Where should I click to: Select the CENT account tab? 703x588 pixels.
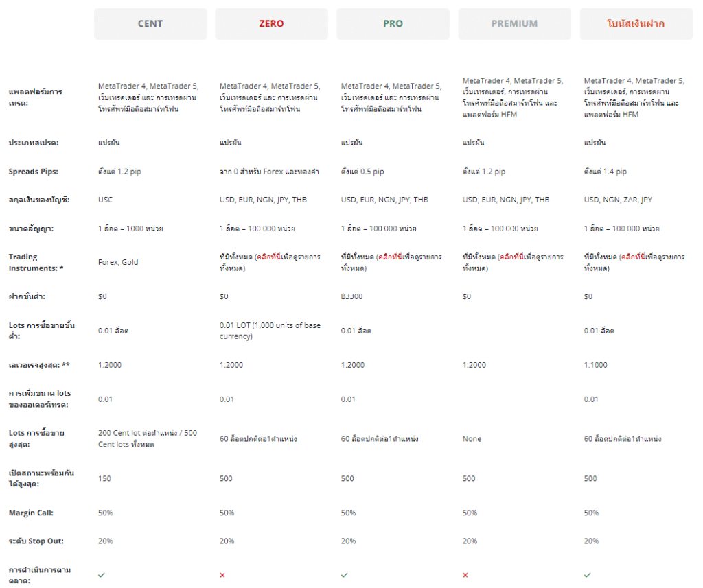[x=150, y=24]
